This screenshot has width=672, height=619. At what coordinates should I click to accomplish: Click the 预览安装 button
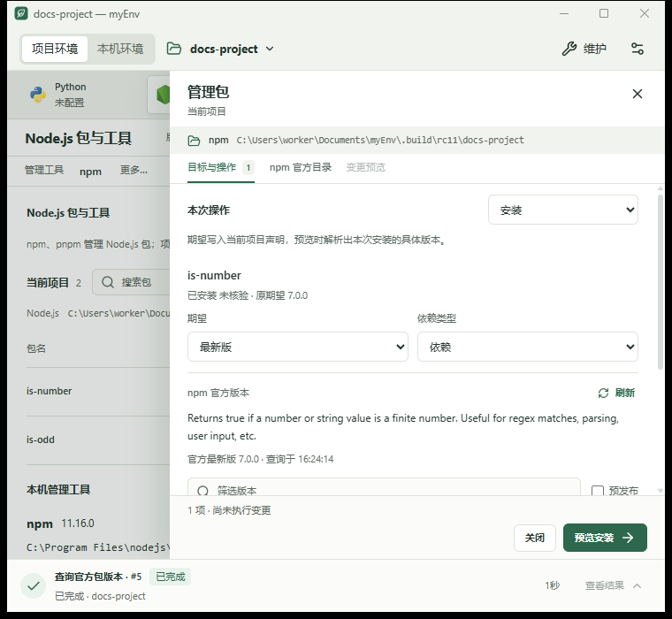605,538
